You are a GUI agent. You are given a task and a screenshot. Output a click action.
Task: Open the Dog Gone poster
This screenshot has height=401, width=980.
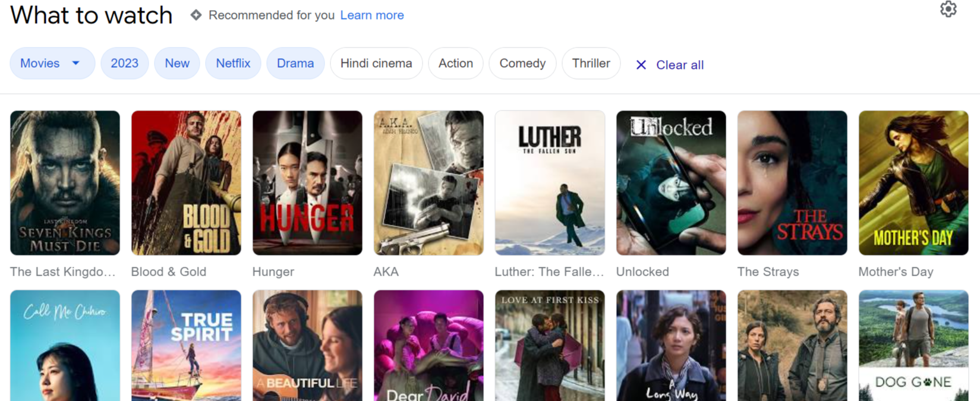(913, 346)
